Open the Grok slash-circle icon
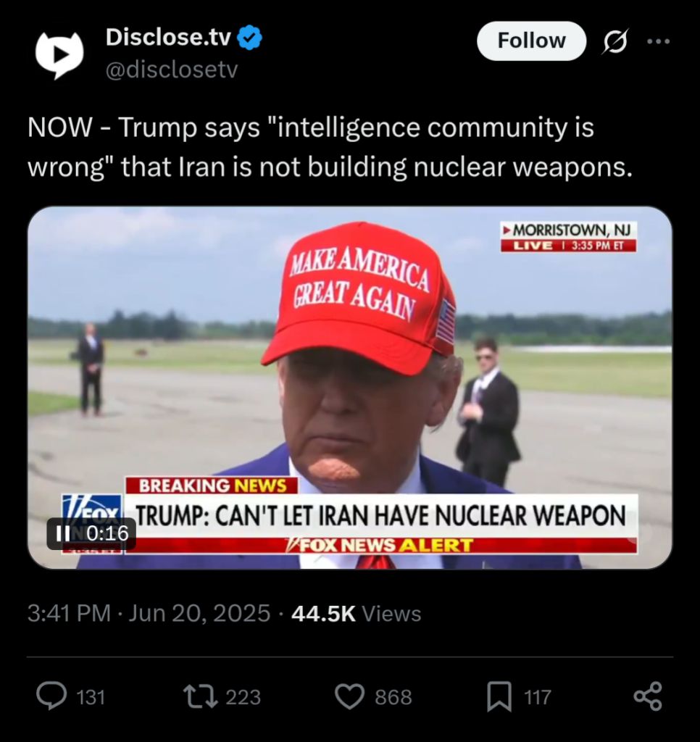Viewport: 700px width, 742px height. [615, 41]
